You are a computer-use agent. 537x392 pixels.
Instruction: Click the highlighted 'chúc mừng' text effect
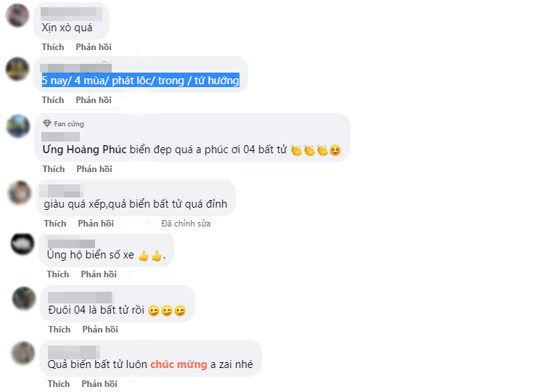point(179,364)
